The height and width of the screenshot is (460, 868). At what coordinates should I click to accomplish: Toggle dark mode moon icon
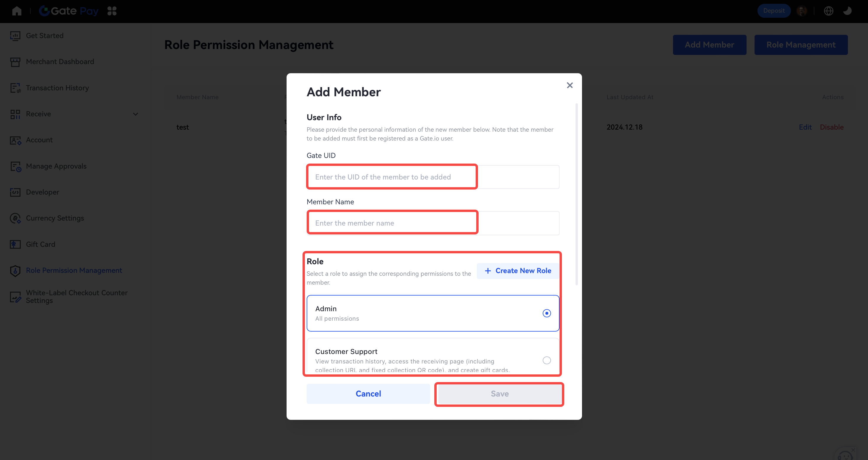847,11
